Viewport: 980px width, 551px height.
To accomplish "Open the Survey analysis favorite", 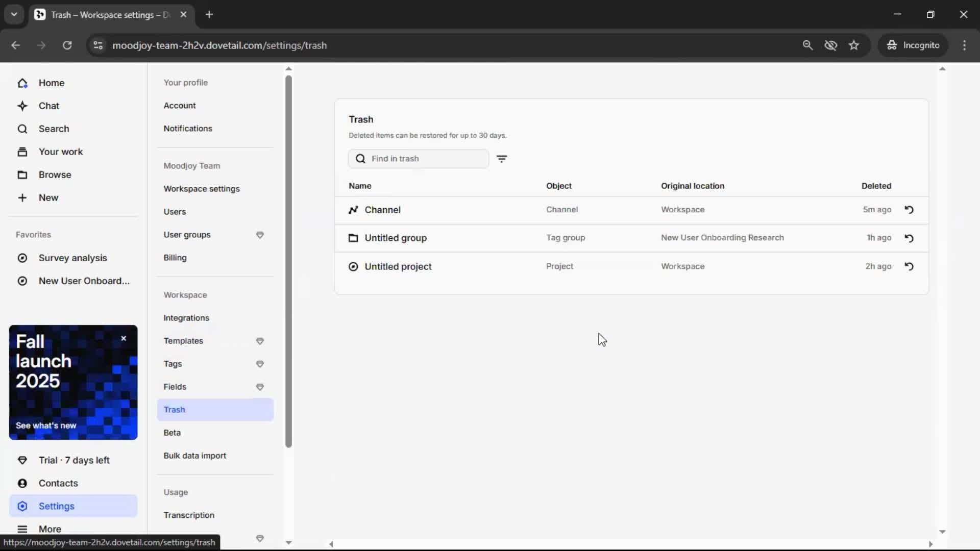I will click(x=72, y=258).
